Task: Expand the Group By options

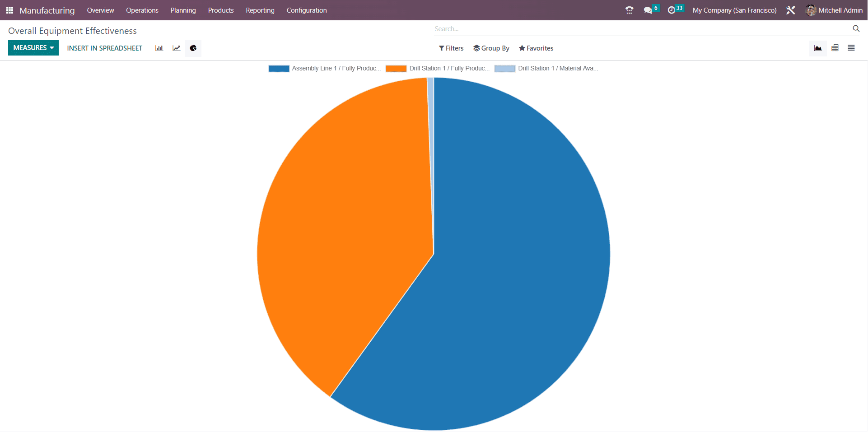Action: click(491, 48)
